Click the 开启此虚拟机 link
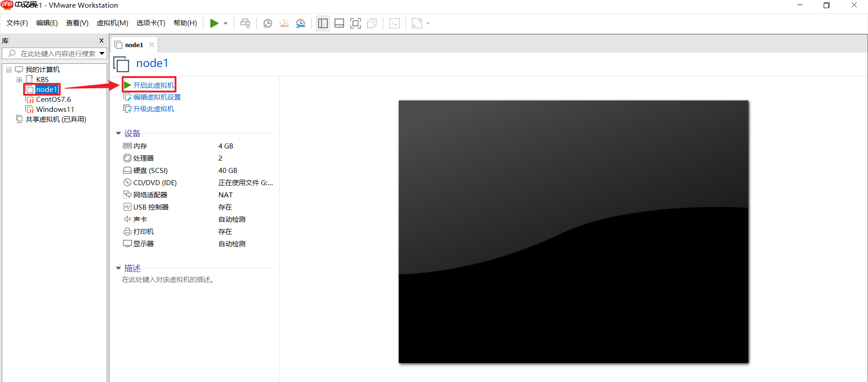 [154, 85]
